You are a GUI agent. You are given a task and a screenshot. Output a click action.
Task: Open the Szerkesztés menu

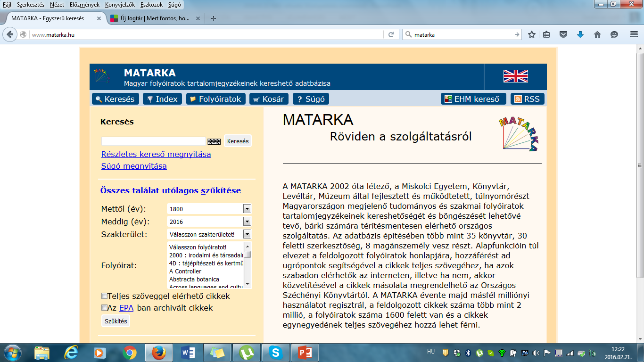point(31,4)
